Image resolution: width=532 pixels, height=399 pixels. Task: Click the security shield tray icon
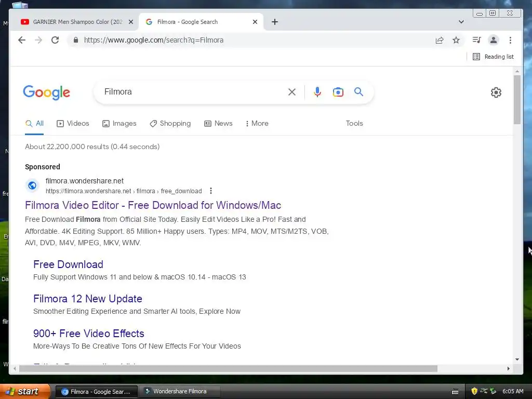coord(474,391)
